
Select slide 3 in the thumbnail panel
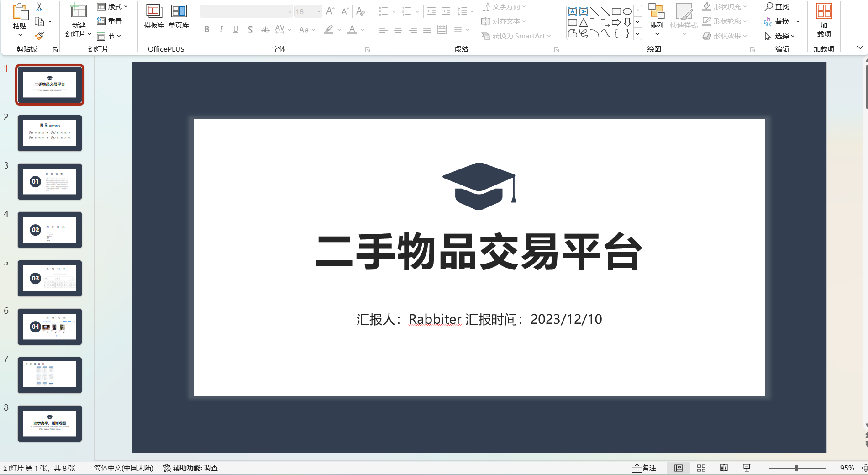click(49, 181)
